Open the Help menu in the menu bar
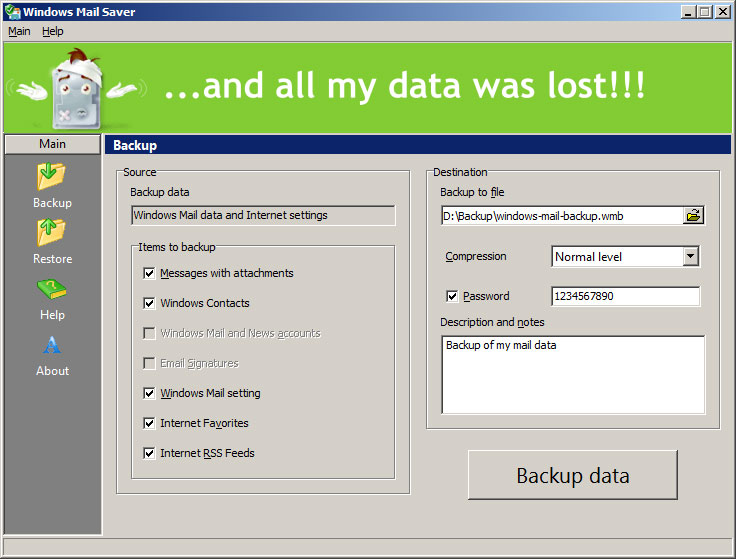The image size is (736, 559). (53, 31)
